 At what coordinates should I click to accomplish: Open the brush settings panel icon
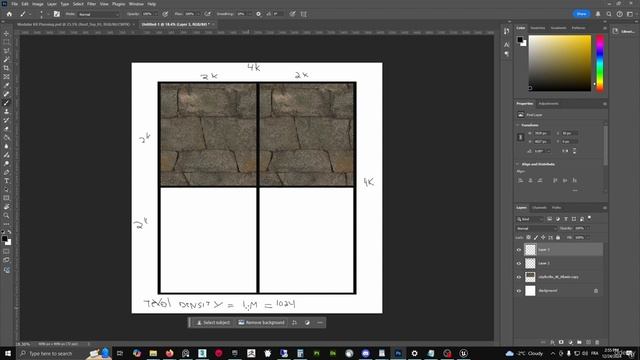click(57, 14)
